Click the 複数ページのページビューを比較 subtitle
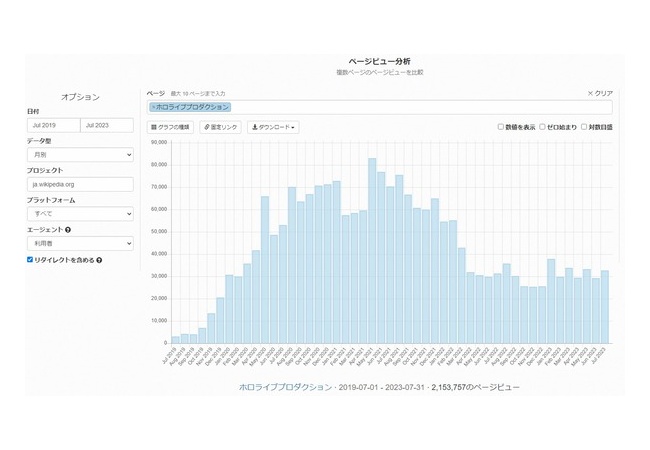Viewport: 650px width, 450px height. tap(380, 73)
